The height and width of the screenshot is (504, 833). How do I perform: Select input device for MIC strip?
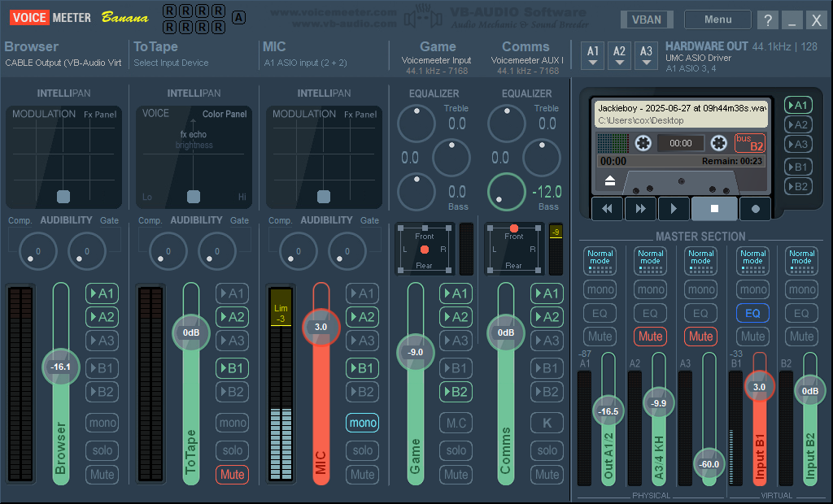[x=306, y=63]
